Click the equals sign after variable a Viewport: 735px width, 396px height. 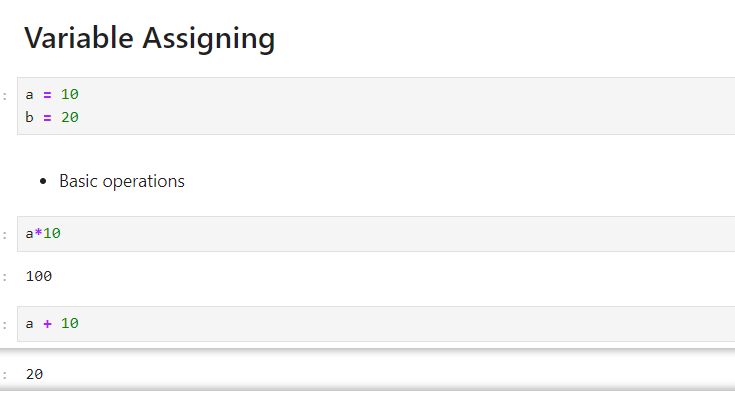pos(47,95)
